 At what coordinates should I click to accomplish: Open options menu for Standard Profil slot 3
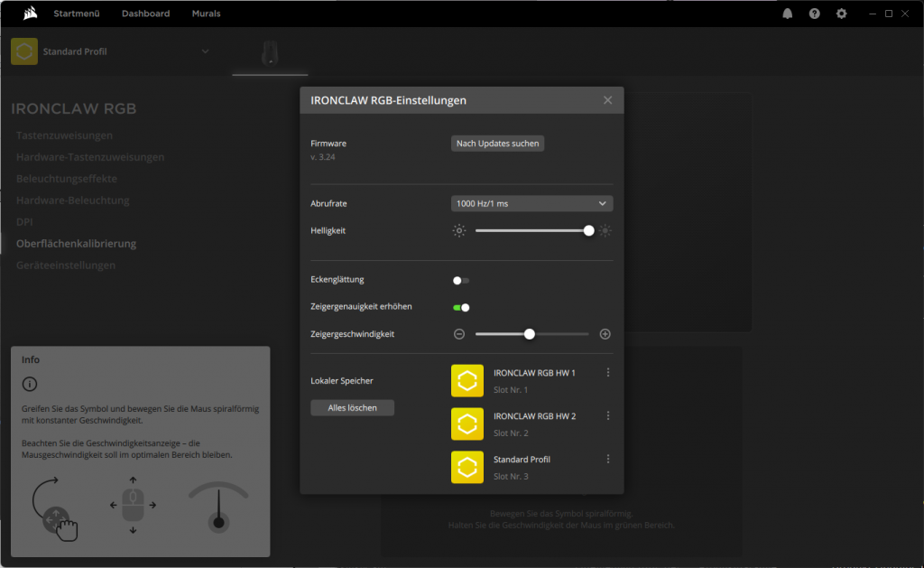(608, 459)
